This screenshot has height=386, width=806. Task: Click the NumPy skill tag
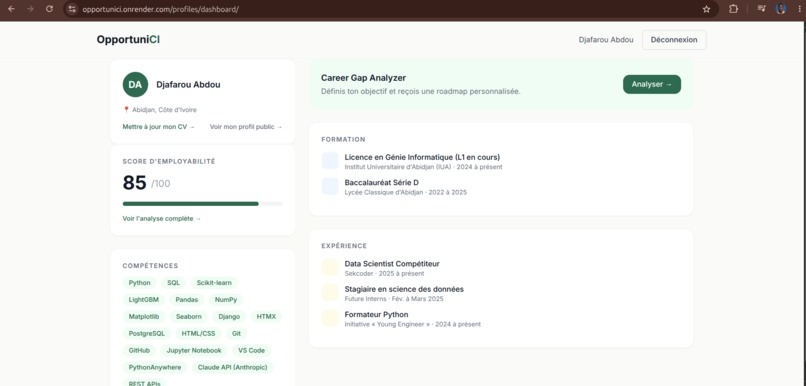click(226, 299)
